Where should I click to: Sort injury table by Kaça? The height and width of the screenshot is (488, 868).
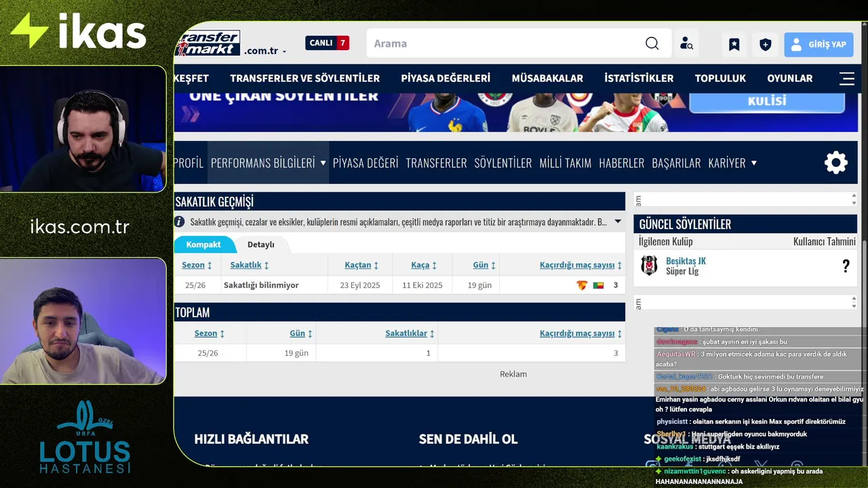424,265
